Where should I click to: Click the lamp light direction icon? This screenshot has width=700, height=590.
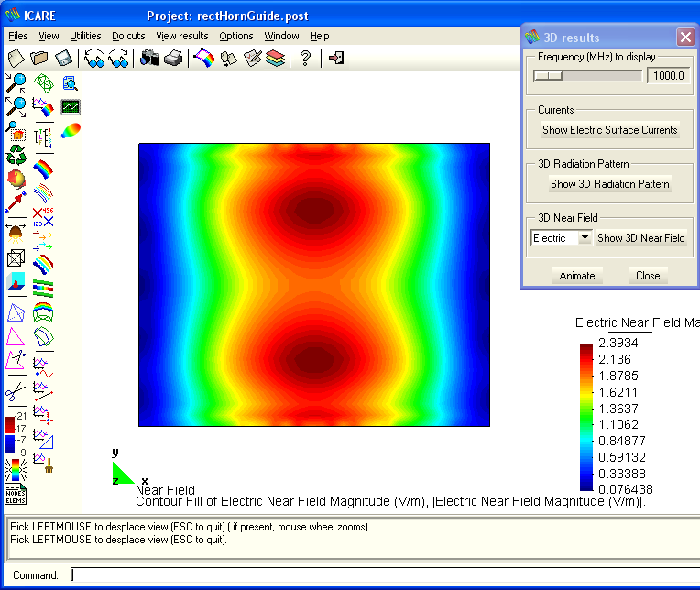click(16, 232)
